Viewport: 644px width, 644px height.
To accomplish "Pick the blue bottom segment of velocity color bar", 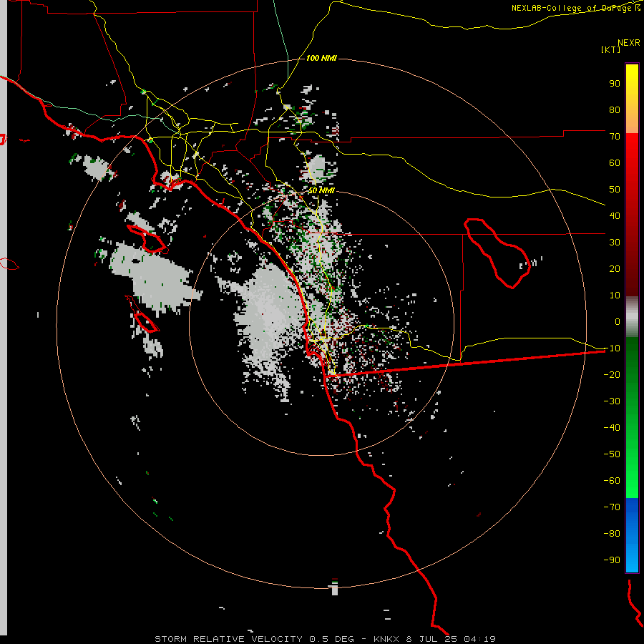I will tap(632, 535).
